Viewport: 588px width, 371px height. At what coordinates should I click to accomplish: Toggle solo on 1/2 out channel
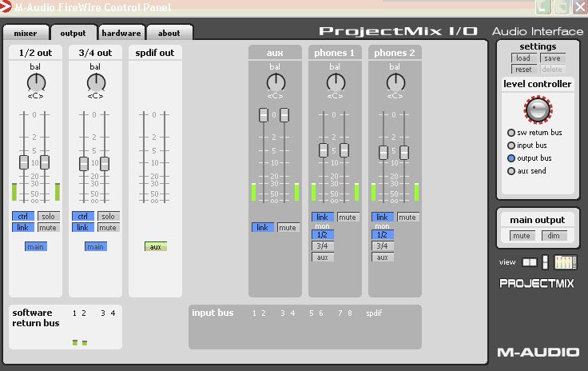(49, 216)
